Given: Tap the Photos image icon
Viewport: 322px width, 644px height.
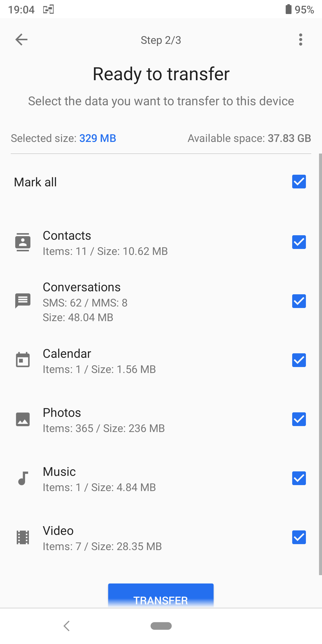Looking at the screenshot, I should tap(23, 419).
